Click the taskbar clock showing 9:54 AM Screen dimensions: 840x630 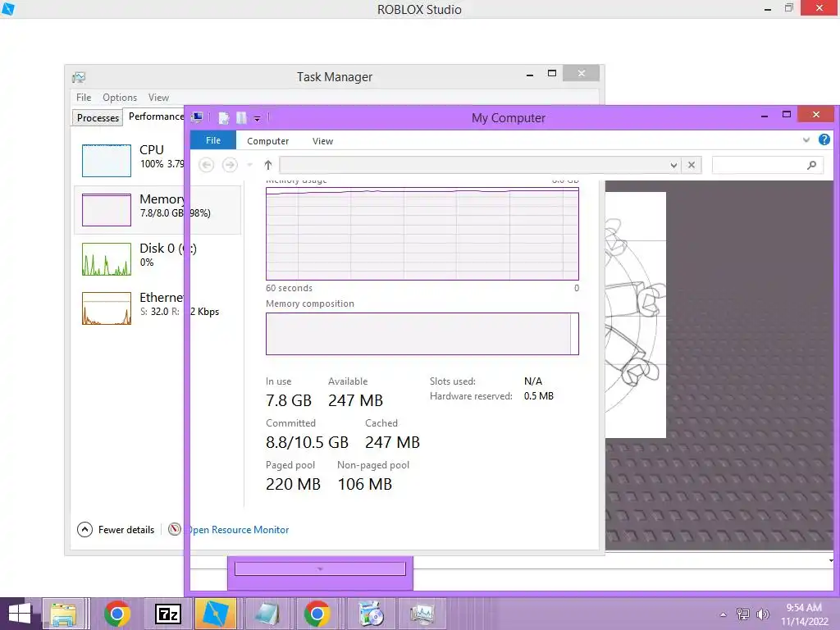coord(804,614)
